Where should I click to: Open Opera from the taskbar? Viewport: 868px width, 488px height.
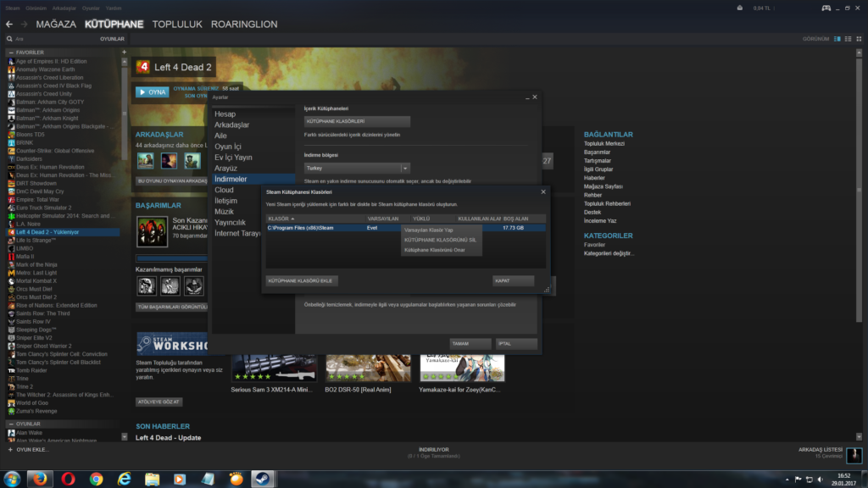(68, 479)
